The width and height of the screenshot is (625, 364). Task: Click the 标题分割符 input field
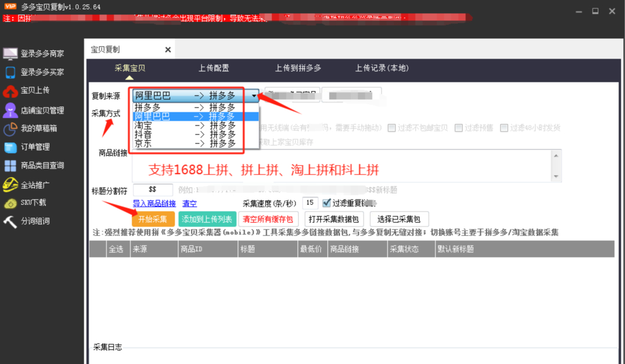coord(153,189)
